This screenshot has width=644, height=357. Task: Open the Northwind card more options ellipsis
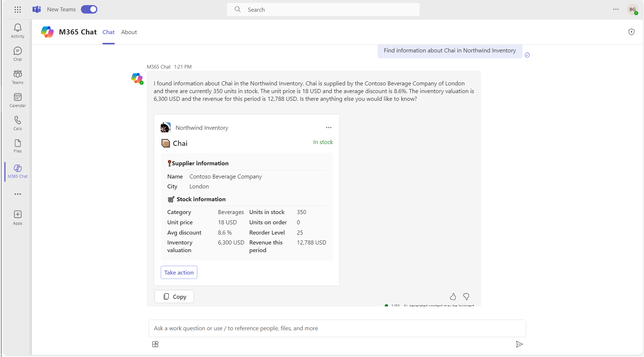[x=329, y=128]
